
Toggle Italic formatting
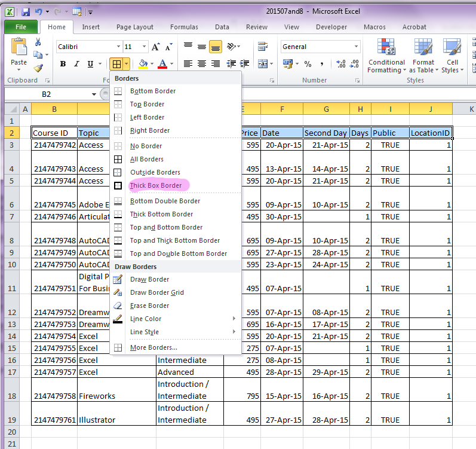pyautogui.click(x=76, y=64)
